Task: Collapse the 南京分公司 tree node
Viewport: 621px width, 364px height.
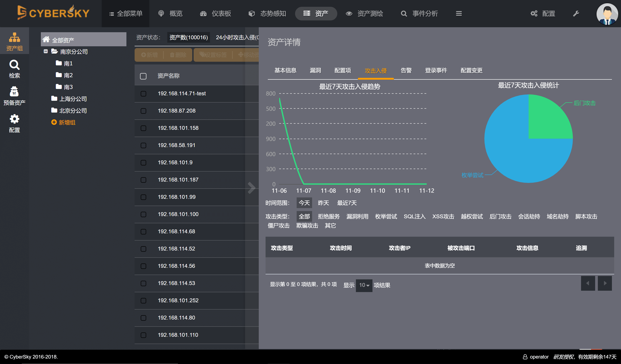Action: pyautogui.click(x=46, y=51)
